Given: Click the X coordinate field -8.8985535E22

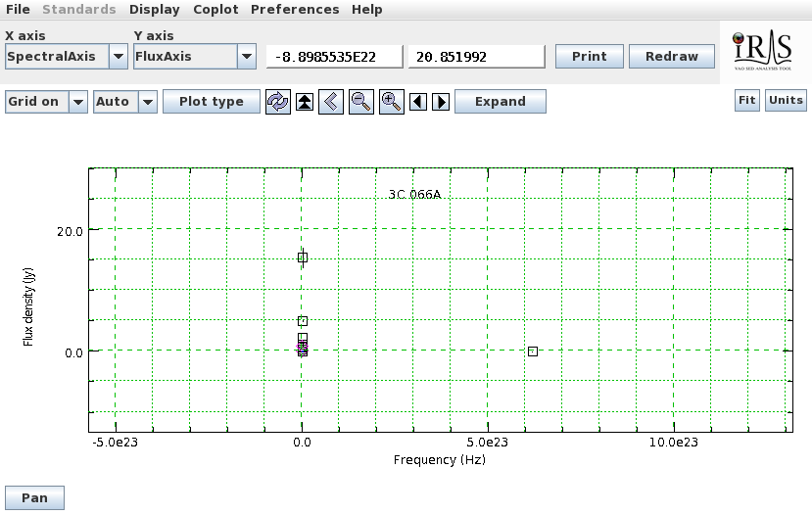Looking at the screenshot, I should [x=334, y=57].
